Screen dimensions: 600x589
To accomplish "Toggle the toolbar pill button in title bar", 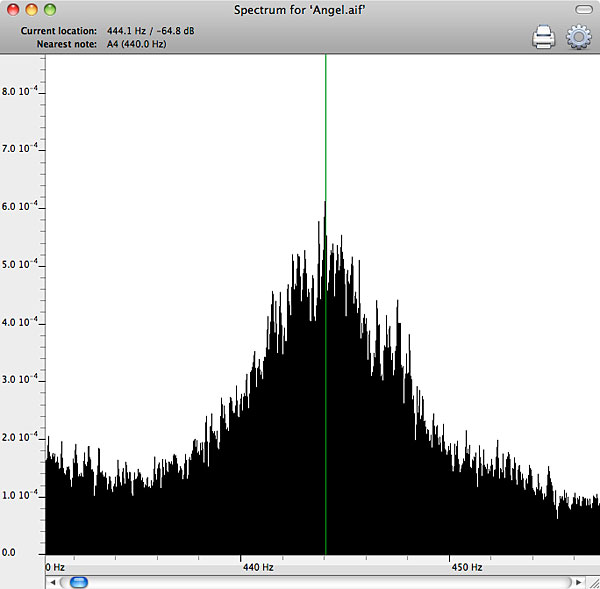I will coord(584,9).
